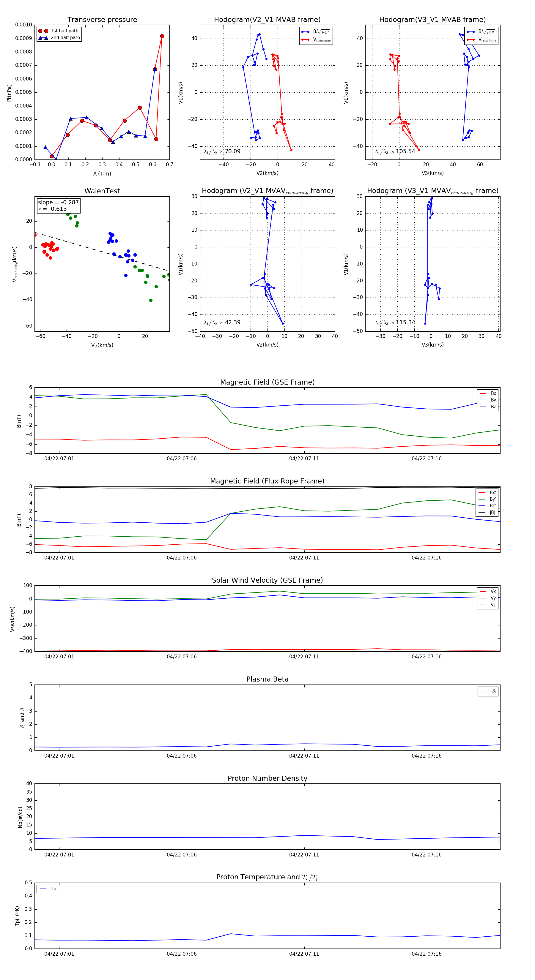Click the 'Proton Number Density' title
Screen dimensions: 535x980
[267, 778]
